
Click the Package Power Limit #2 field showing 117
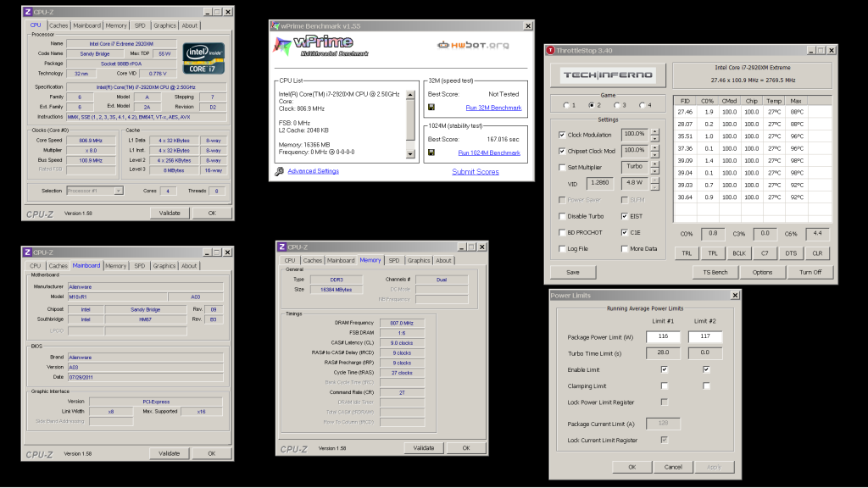tap(705, 336)
